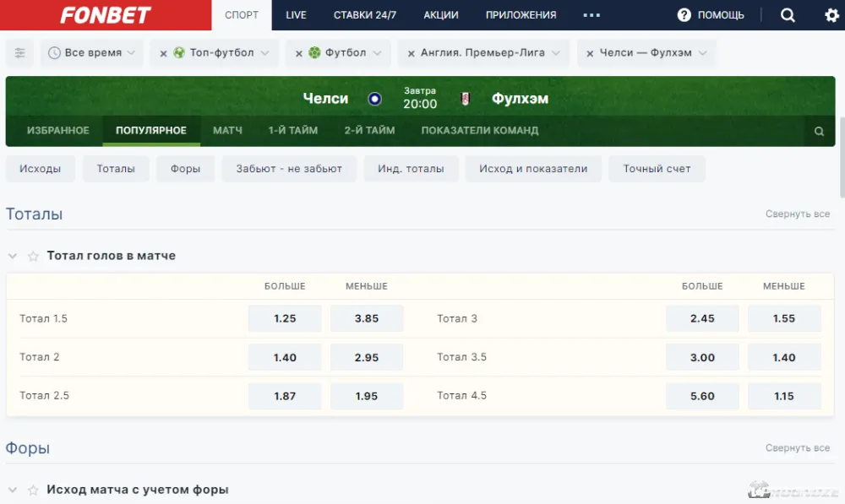Bet Тотал 2 Больше at 1.40

(x=285, y=357)
